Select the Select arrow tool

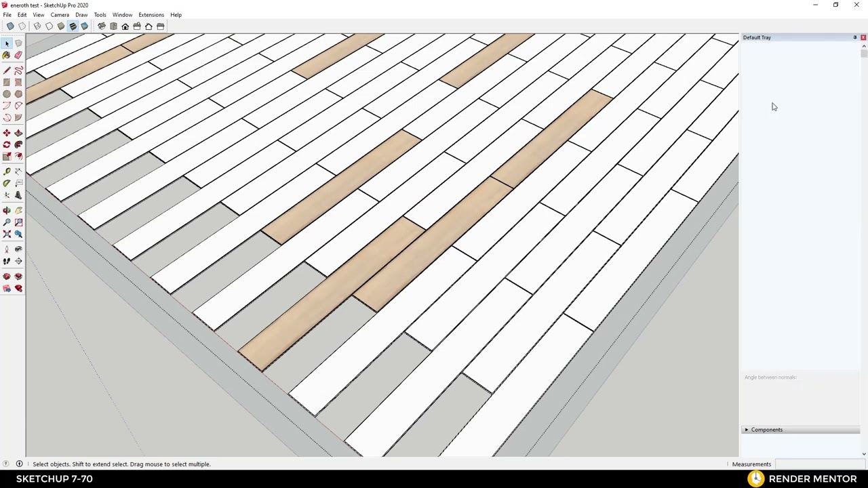[x=7, y=43]
